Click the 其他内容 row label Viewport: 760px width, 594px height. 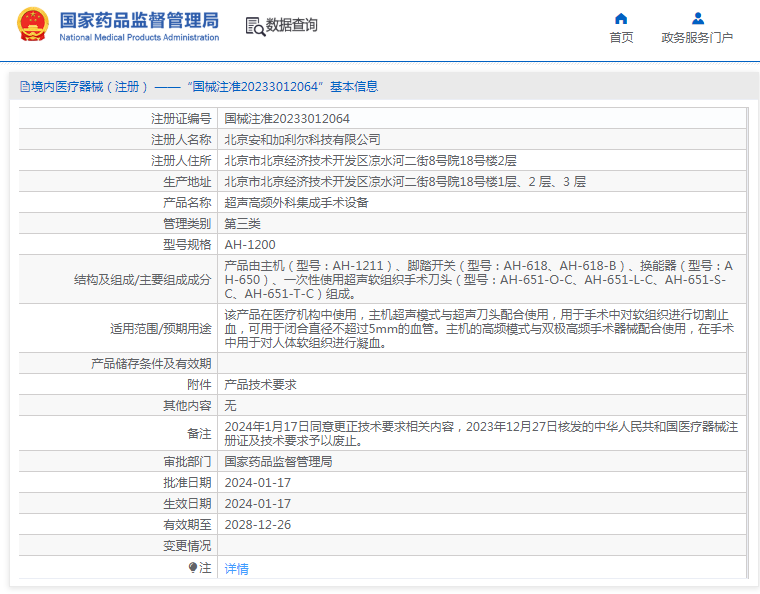click(187, 406)
